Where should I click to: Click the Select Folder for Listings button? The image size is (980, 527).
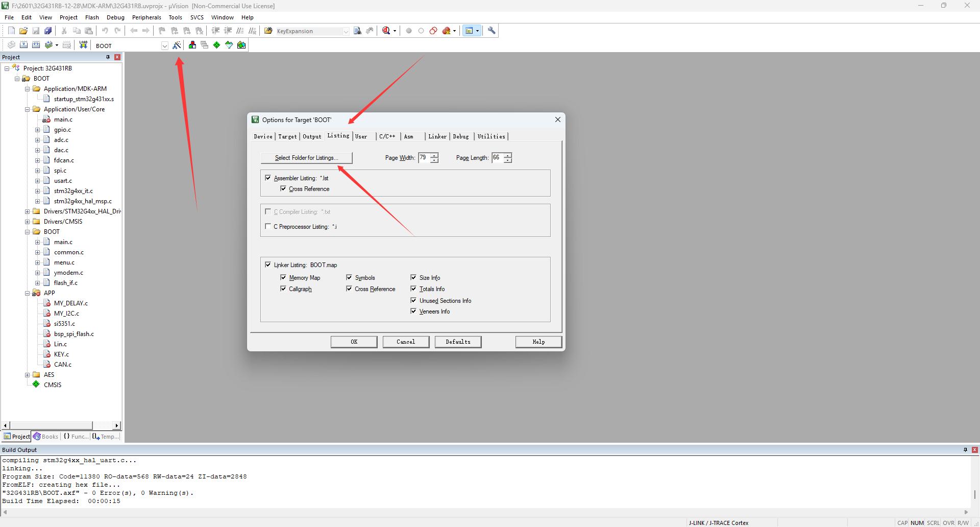306,158
